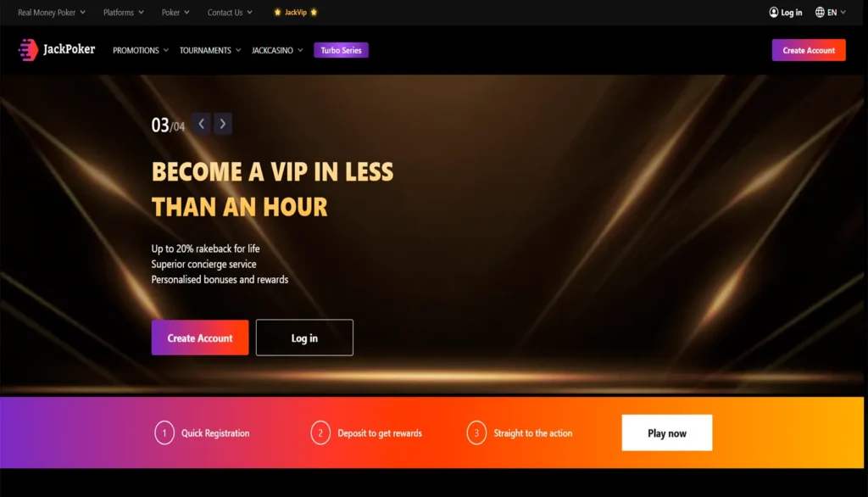Open the Platforms dropdown menu
Image resolution: width=868 pixels, height=497 pixels.
point(124,12)
